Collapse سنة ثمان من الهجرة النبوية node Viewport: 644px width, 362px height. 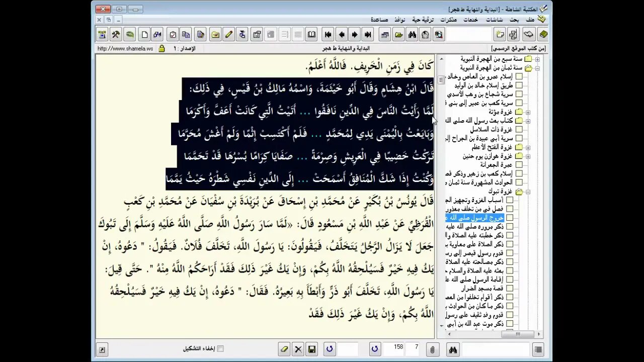pos(537,67)
